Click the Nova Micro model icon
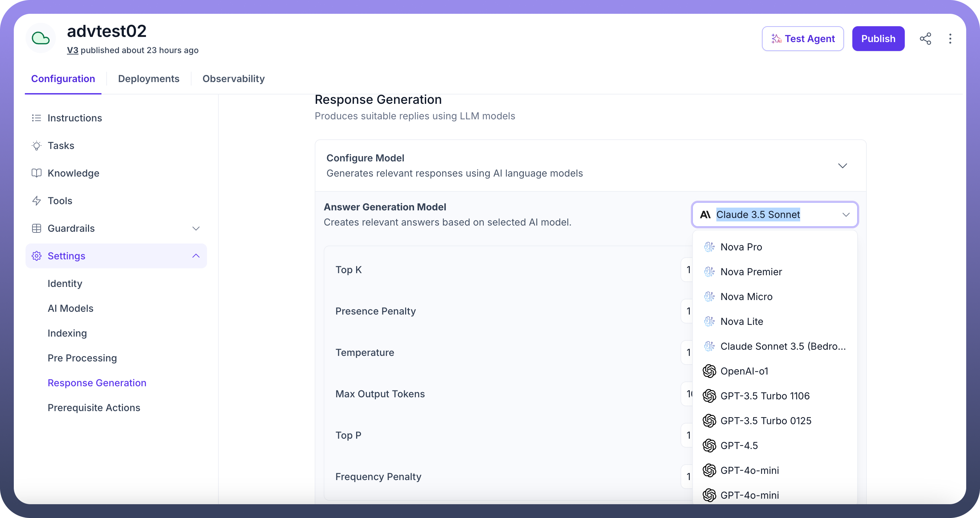This screenshot has width=980, height=518. coord(709,297)
